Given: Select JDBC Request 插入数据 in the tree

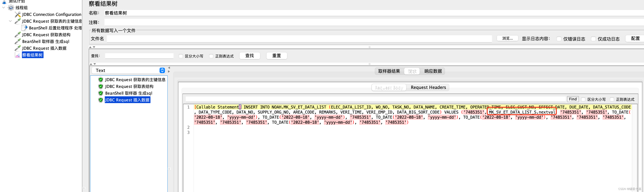Looking at the screenshot, I should click(44, 48).
